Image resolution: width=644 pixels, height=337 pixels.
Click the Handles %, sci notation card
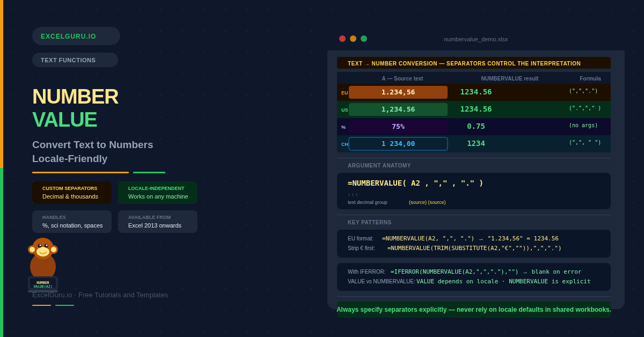pyautogui.click(x=72, y=222)
